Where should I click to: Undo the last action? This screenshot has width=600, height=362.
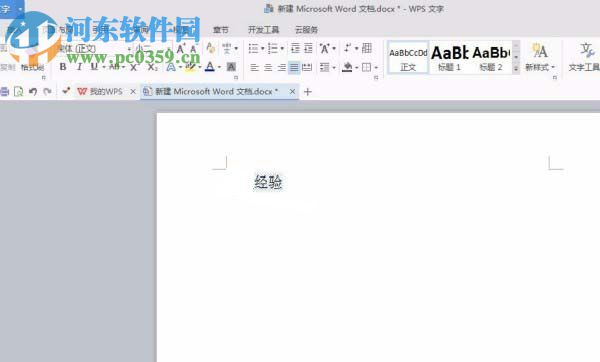[x=33, y=91]
